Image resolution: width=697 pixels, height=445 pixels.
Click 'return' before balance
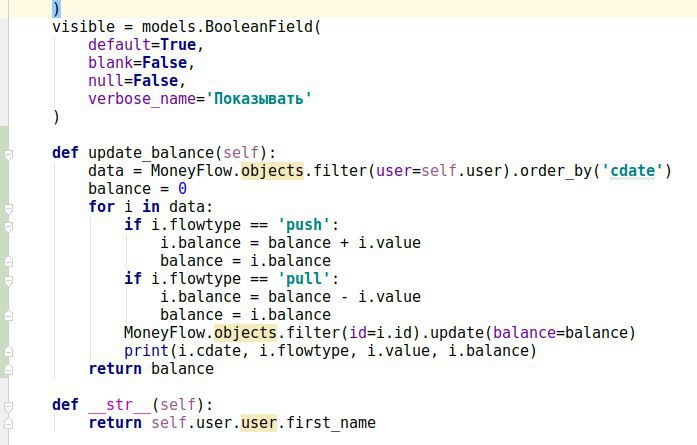pos(115,369)
